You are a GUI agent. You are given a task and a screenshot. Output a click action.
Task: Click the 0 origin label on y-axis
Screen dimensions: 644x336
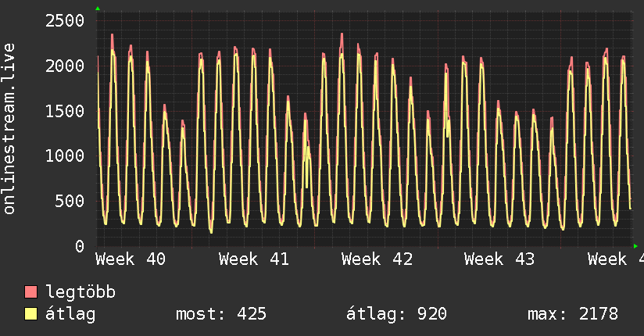[79, 247]
